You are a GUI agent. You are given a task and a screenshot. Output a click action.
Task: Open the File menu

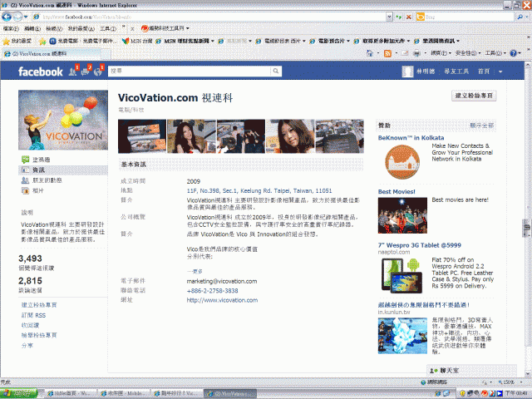11,29
